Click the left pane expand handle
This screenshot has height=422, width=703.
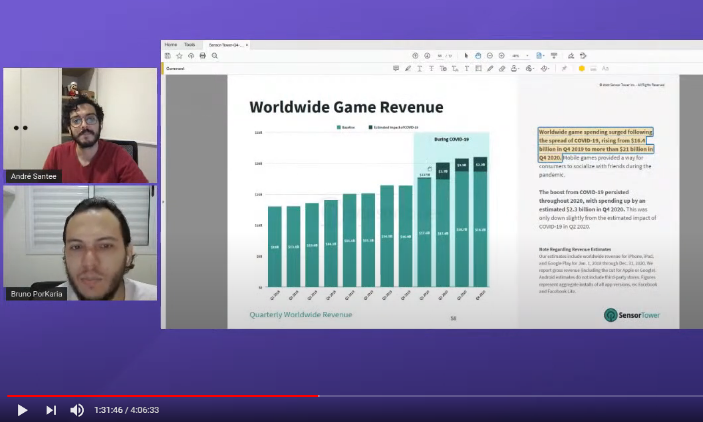point(163,202)
